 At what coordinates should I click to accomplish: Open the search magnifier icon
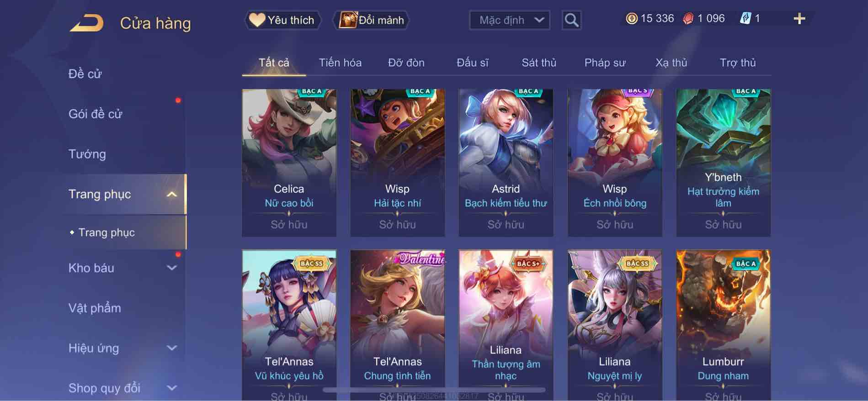[571, 20]
